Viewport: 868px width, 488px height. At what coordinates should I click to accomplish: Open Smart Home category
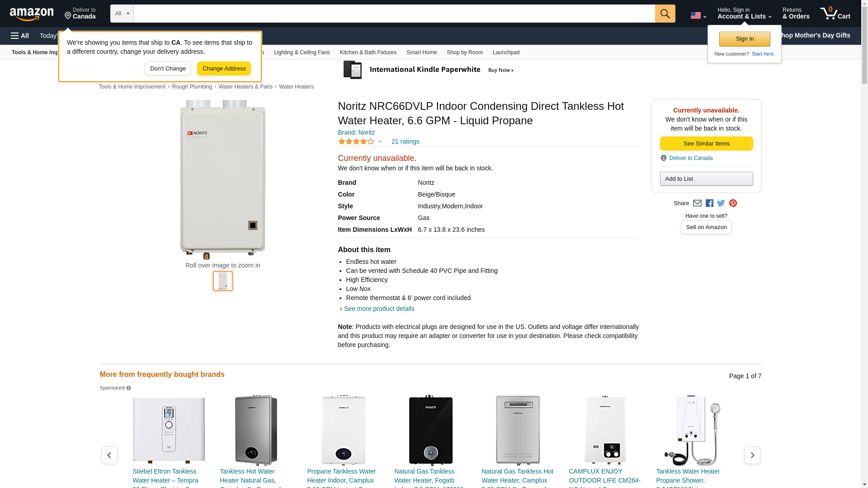tap(421, 52)
